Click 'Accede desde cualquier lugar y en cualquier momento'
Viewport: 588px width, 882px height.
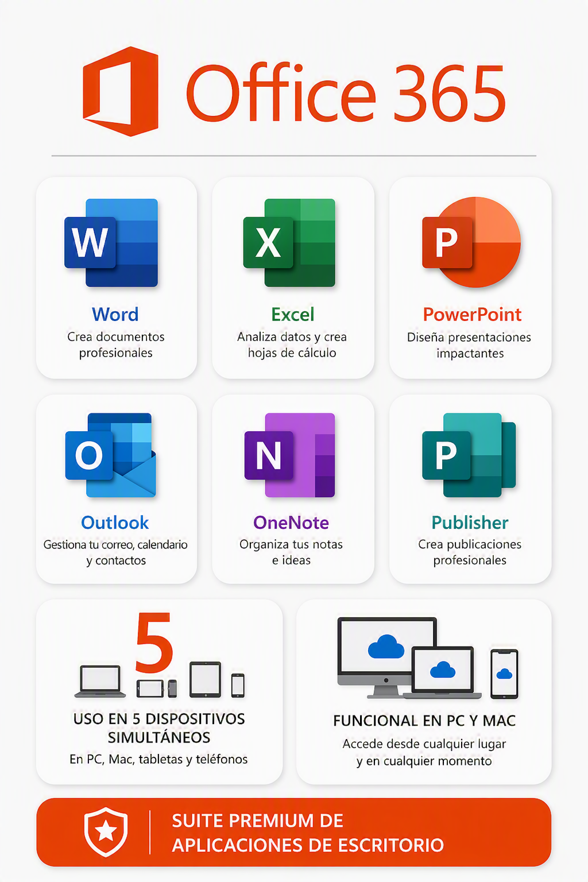pyautogui.click(x=424, y=752)
